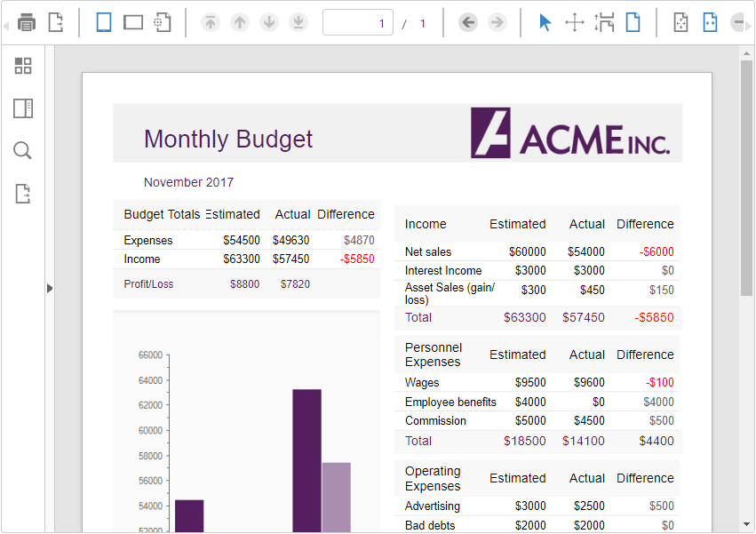The height and width of the screenshot is (534, 756).
Task: Click the navigate back arrow button
Action: pos(468,23)
